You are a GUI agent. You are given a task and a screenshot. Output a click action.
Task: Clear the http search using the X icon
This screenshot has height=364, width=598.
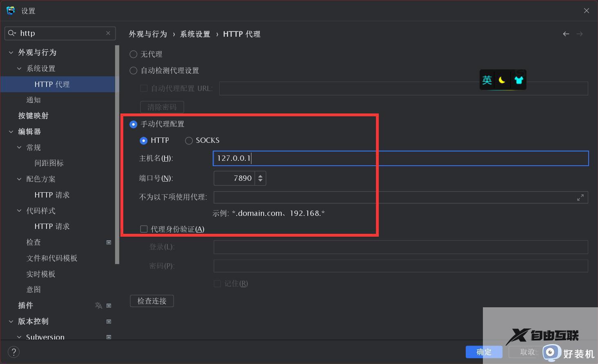point(108,33)
